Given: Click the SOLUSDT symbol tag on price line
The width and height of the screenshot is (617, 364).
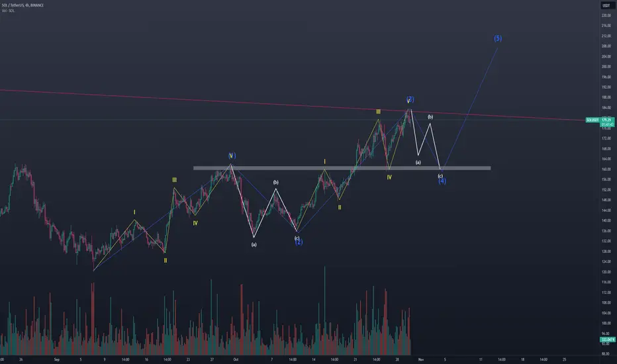Looking at the screenshot, I should point(593,120).
